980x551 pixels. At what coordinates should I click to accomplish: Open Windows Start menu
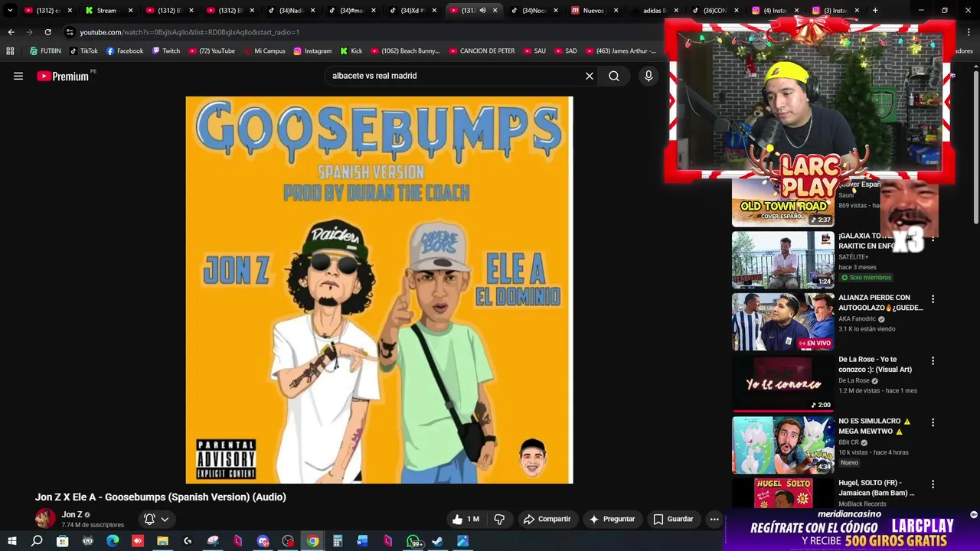[x=11, y=541]
